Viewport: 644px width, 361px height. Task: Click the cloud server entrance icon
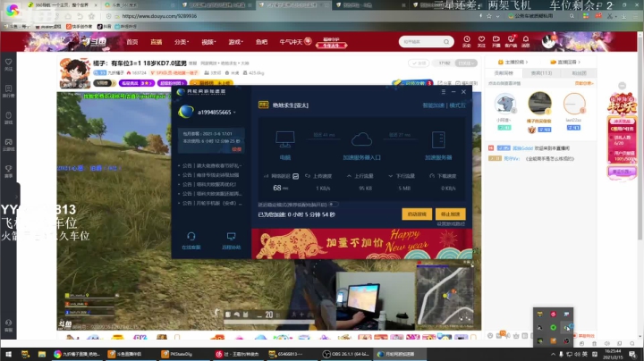pos(361,139)
